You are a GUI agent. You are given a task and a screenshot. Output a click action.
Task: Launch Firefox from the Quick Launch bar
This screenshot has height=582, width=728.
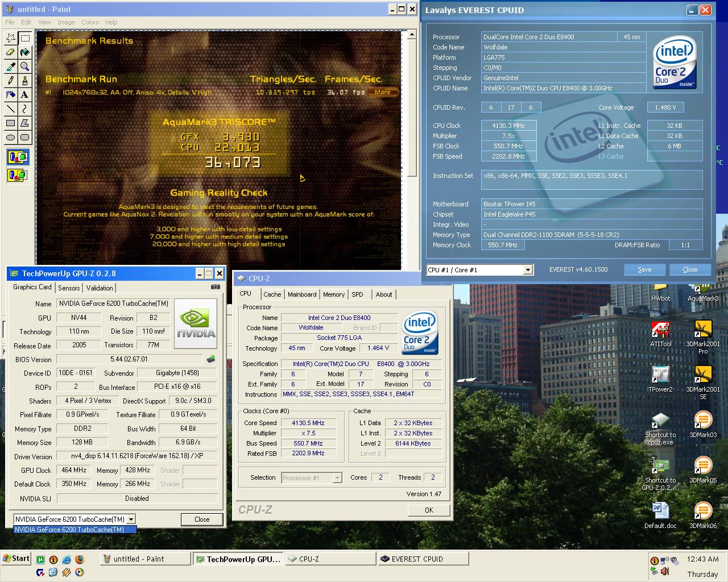coord(78,560)
